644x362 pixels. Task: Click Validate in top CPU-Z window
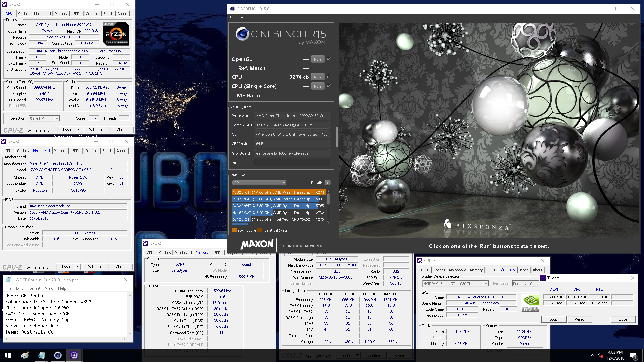95,130
